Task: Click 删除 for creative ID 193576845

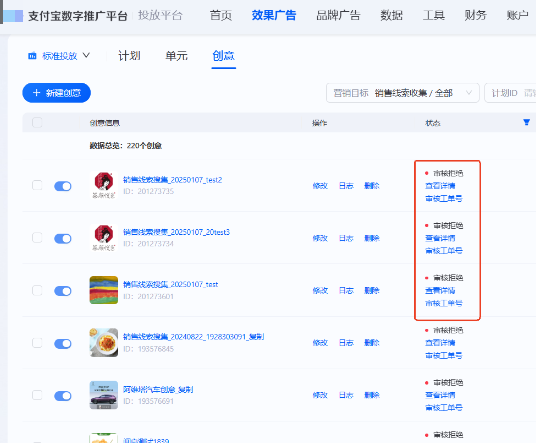Action: 372,343
